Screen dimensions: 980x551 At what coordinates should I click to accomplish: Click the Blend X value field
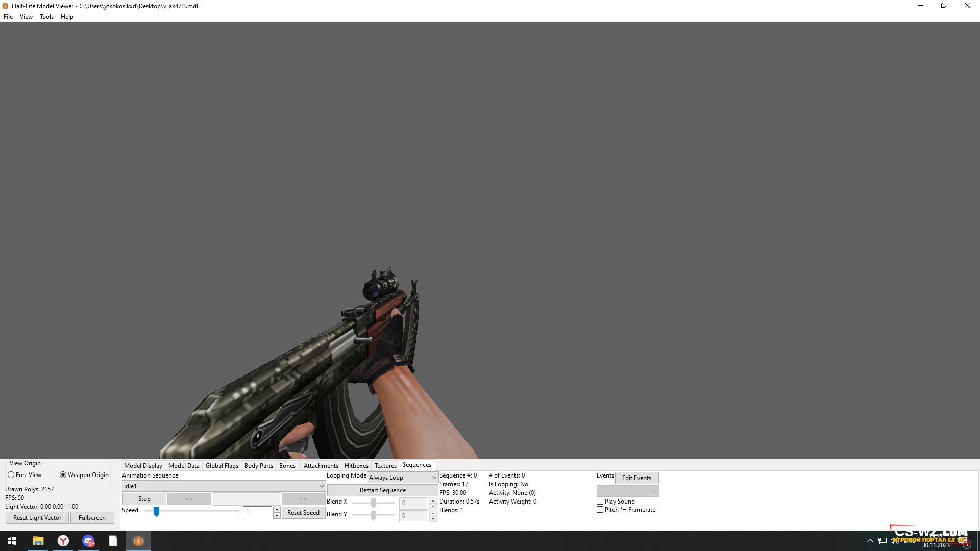click(414, 503)
